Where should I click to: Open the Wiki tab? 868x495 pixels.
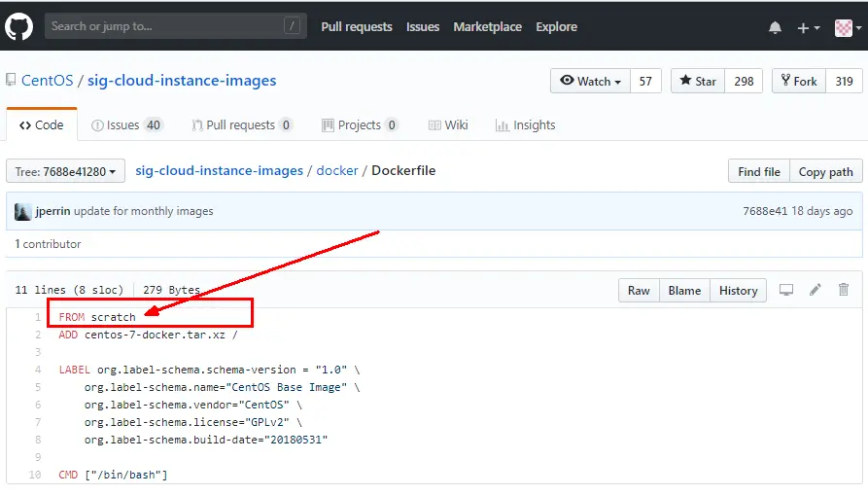(x=448, y=125)
